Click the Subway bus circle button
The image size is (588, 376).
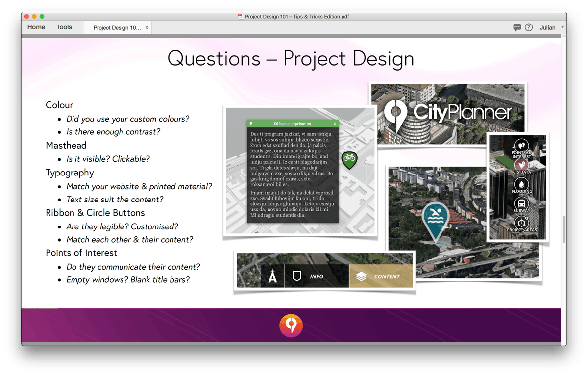point(522,203)
